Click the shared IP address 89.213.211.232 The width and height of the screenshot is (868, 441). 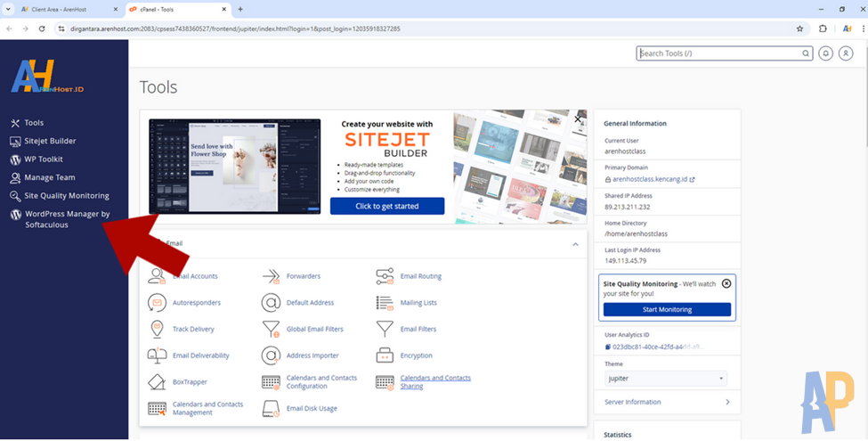click(x=628, y=208)
